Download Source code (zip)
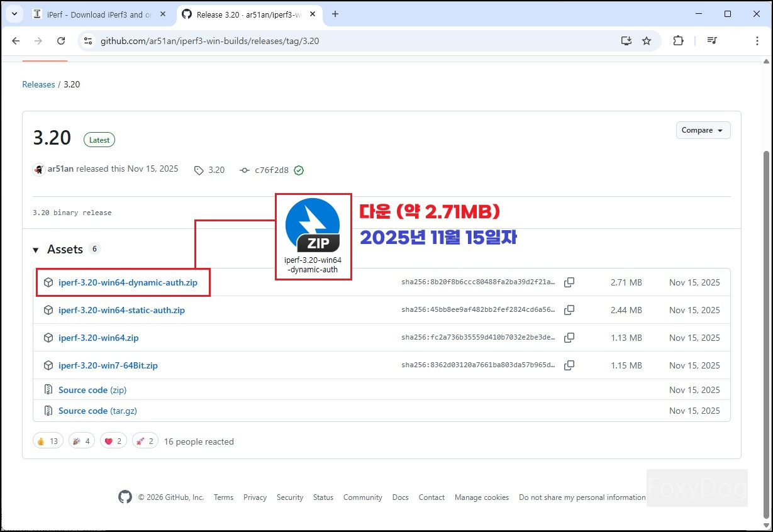 point(92,390)
